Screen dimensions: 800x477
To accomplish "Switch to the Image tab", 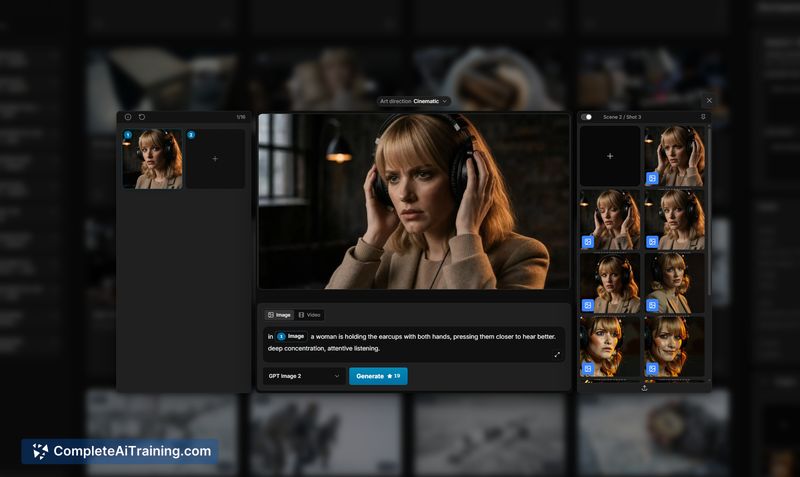I will pos(279,315).
